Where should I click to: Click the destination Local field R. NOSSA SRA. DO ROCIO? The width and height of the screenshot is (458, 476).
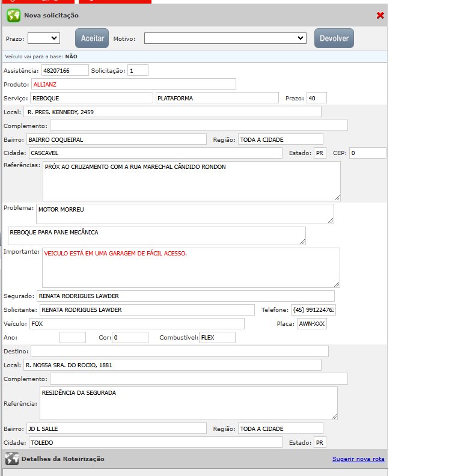coord(173,365)
